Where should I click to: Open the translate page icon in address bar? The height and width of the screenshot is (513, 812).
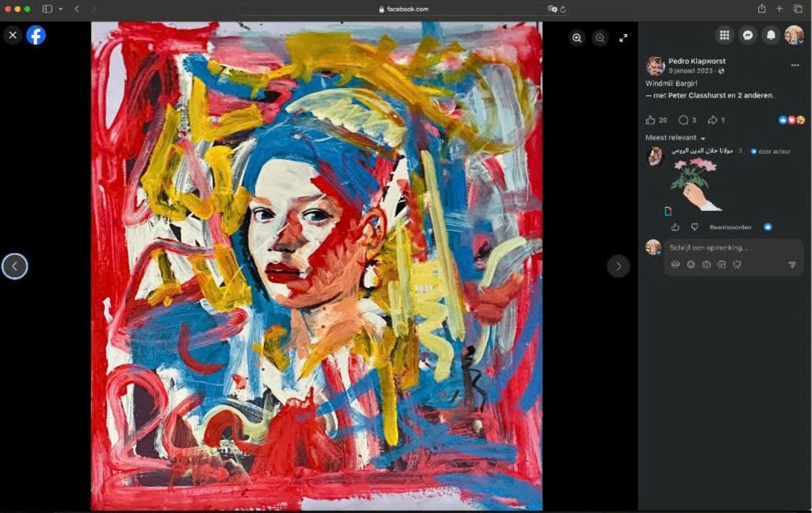tap(552, 9)
